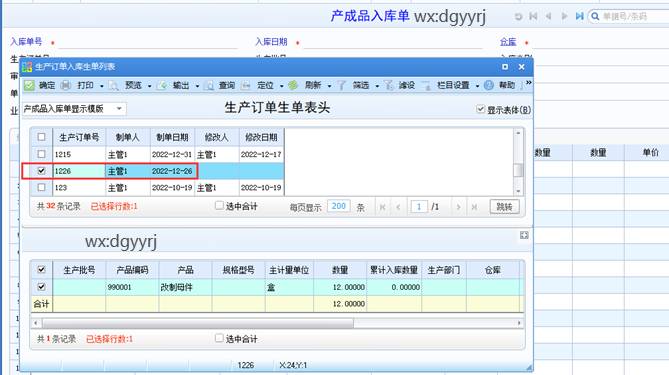Go to last record in main window

(579, 16)
